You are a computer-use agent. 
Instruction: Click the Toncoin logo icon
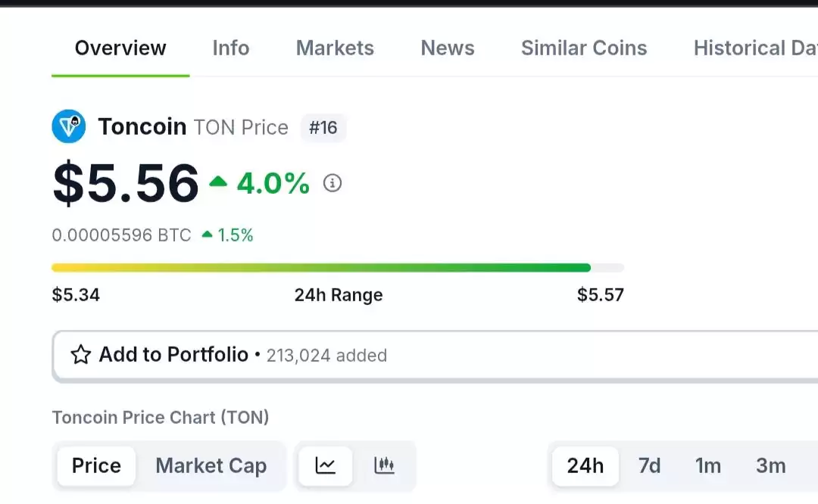(69, 126)
